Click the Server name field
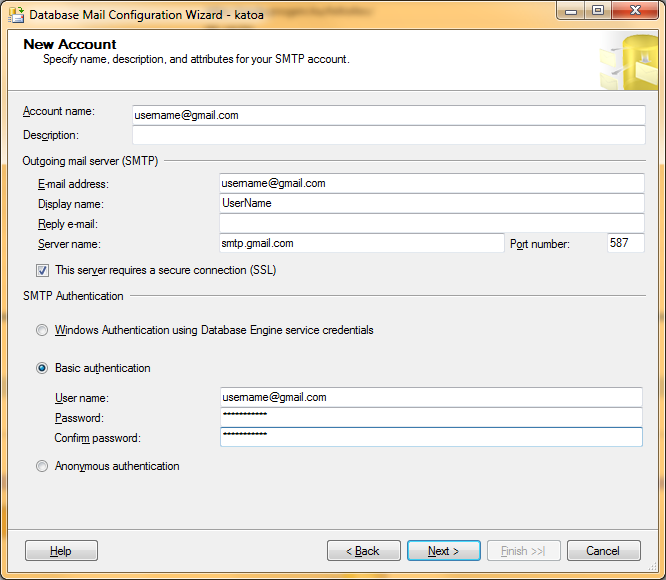 point(361,243)
